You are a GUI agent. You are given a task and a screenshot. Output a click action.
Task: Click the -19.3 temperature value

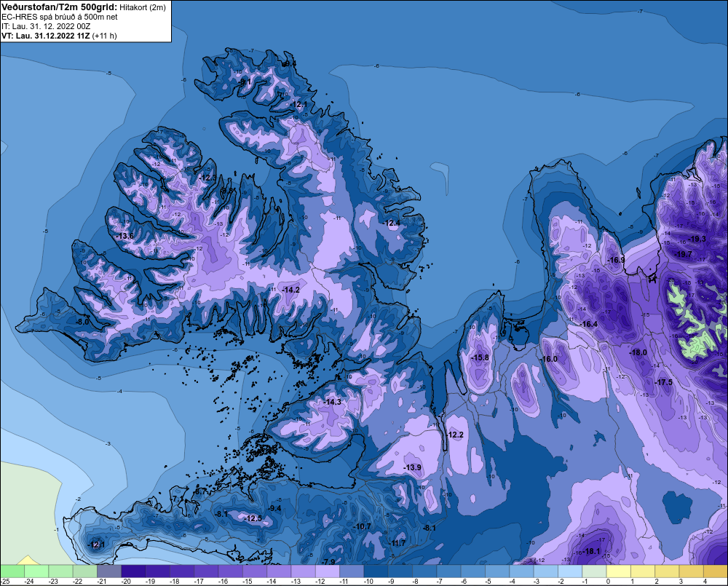point(697,239)
